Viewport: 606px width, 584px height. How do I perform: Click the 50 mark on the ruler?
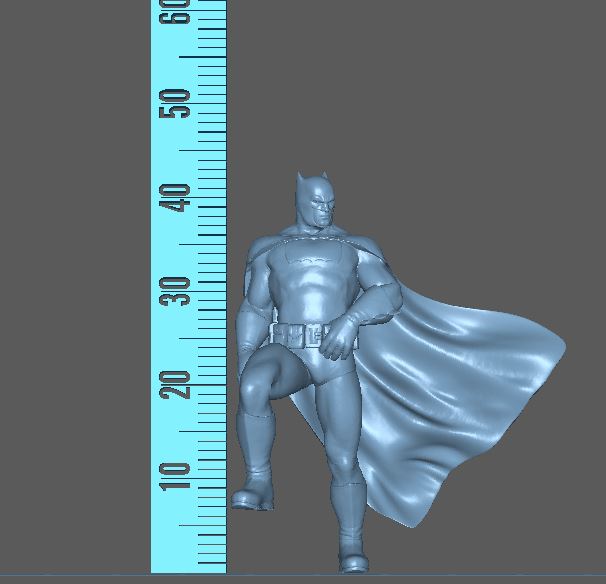[180, 104]
